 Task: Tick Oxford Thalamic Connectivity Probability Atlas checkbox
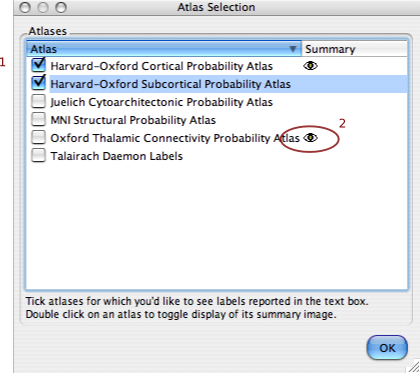click(39, 137)
